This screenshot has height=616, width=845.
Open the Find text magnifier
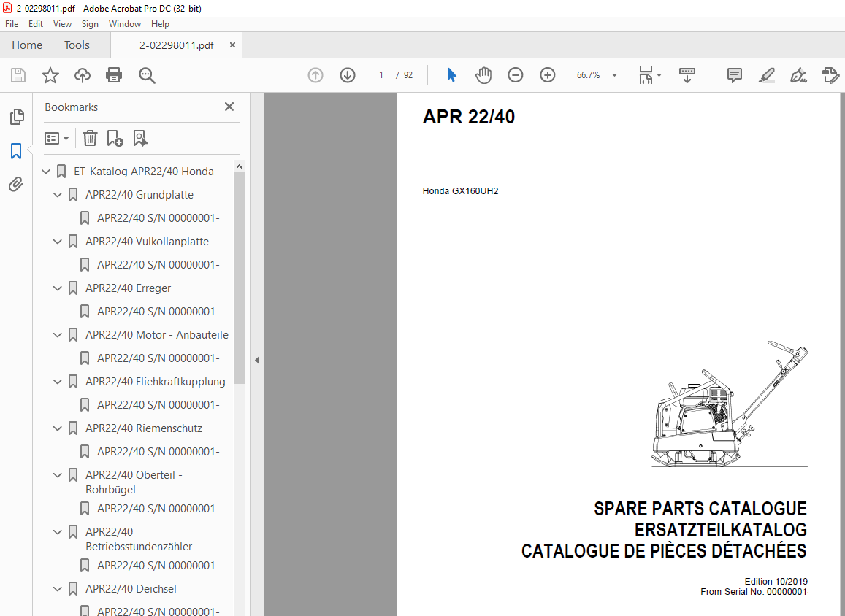(x=147, y=75)
